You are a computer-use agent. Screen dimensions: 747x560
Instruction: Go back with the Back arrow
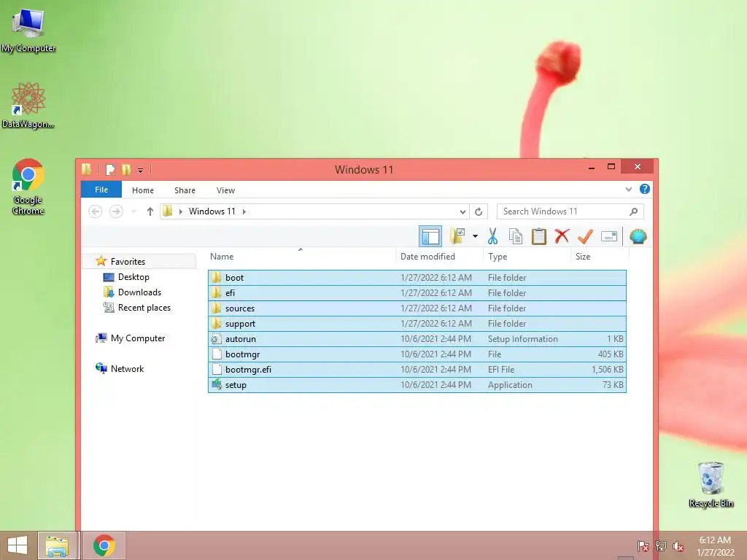pyautogui.click(x=96, y=211)
